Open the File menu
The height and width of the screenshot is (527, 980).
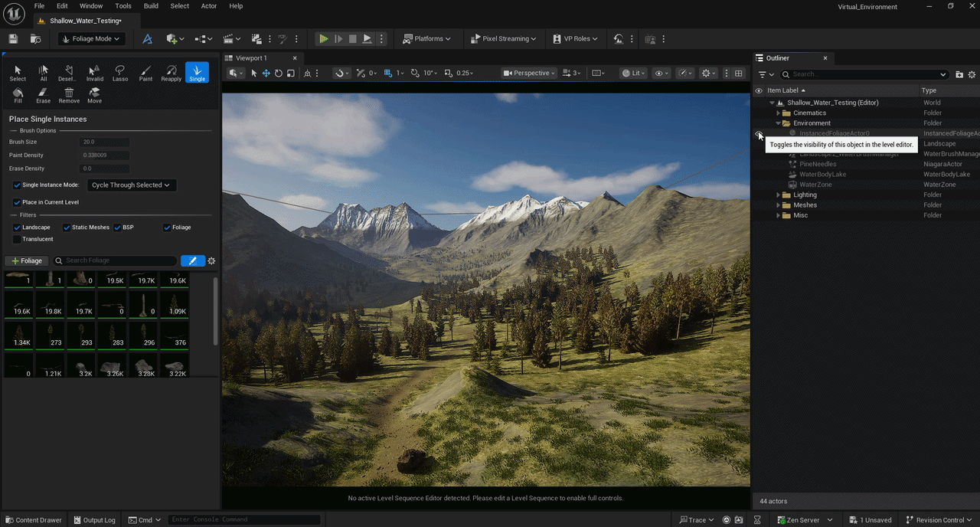point(39,6)
